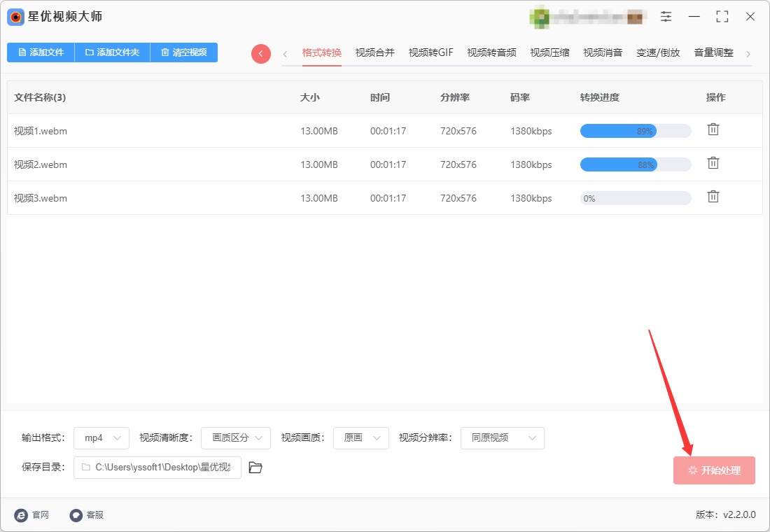Click the 开始处理 button

pos(714,470)
